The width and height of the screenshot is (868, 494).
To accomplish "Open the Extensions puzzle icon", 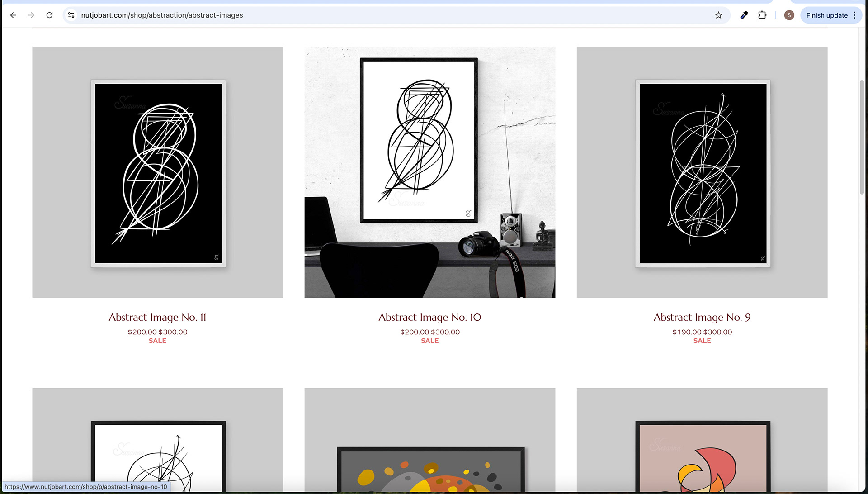I will tap(762, 15).
